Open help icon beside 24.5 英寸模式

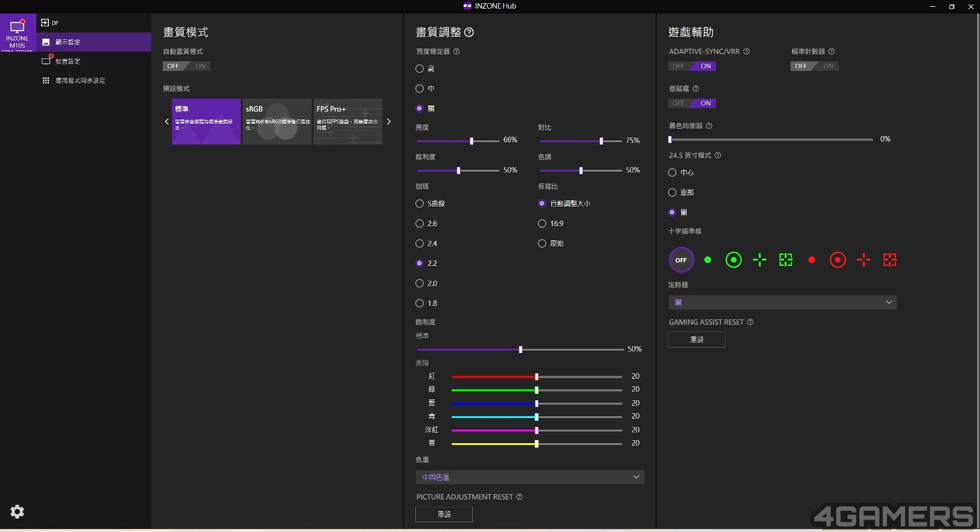(718, 156)
